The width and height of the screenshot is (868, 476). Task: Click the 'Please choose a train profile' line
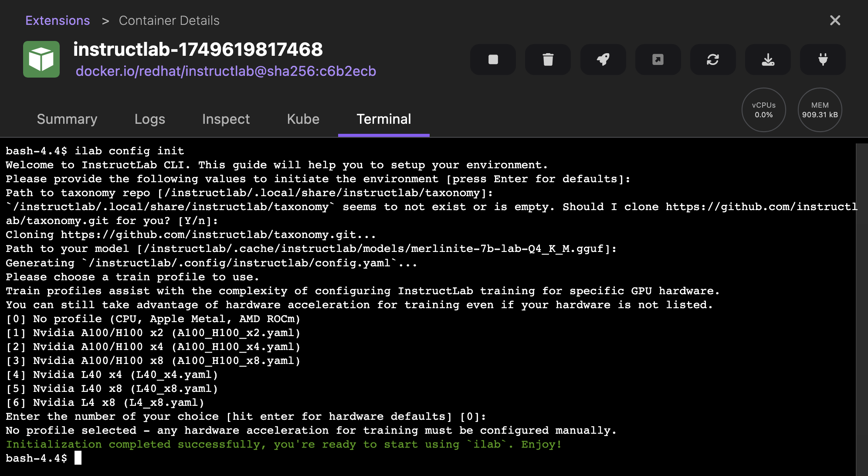(132, 277)
